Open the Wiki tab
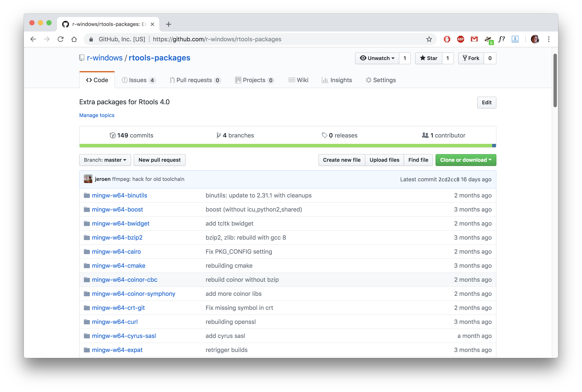 (298, 80)
